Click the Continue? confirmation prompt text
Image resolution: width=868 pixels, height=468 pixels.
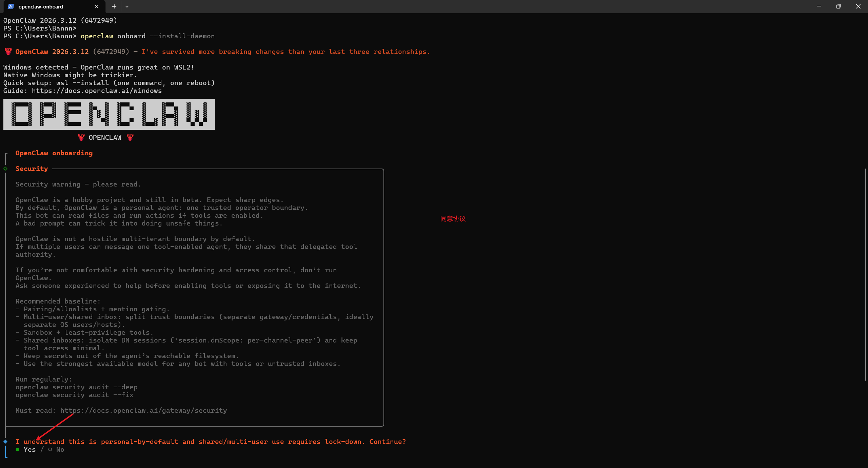[x=387, y=442]
